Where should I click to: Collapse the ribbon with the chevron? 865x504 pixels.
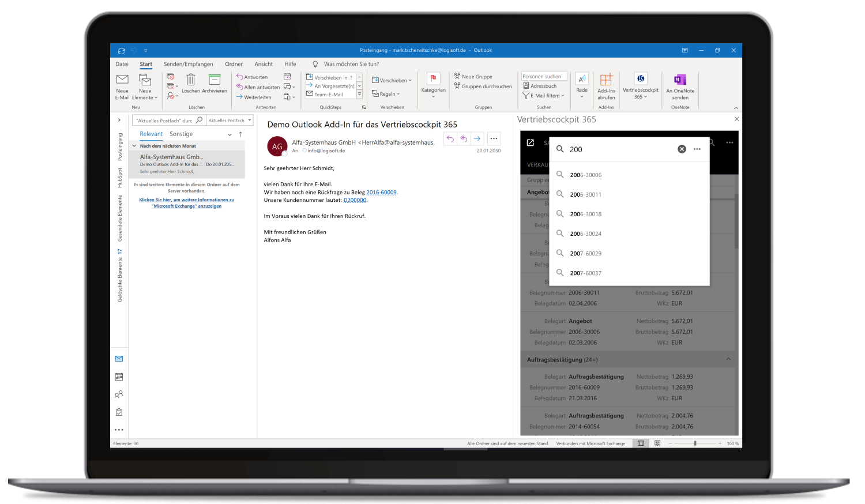click(736, 108)
